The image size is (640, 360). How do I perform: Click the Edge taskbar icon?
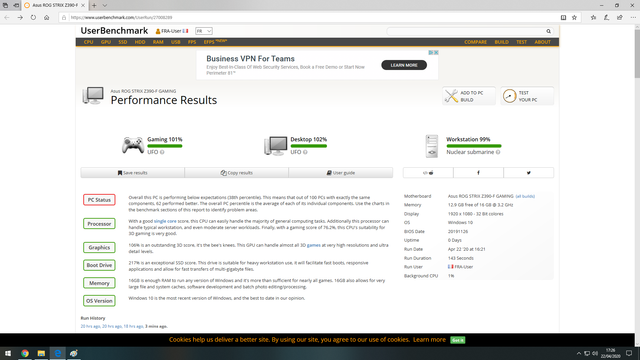(x=58, y=353)
